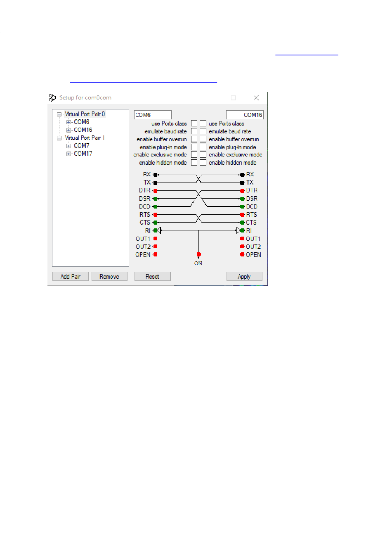Toggle enable exclusive mode for COM16
This screenshot has height=555, width=392.
[x=203, y=154]
